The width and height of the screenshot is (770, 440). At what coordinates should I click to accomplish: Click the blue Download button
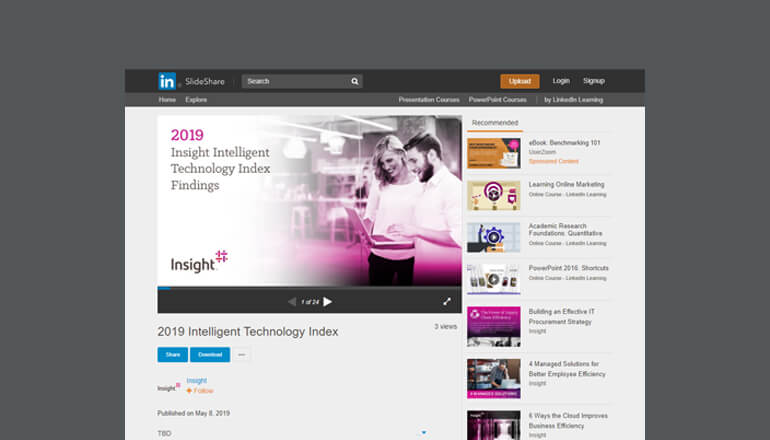[210, 354]
